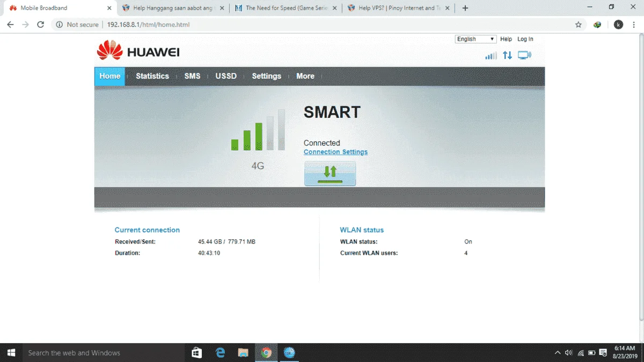Open the More menu
The image size is (644, 362).
tap(305, 76)
